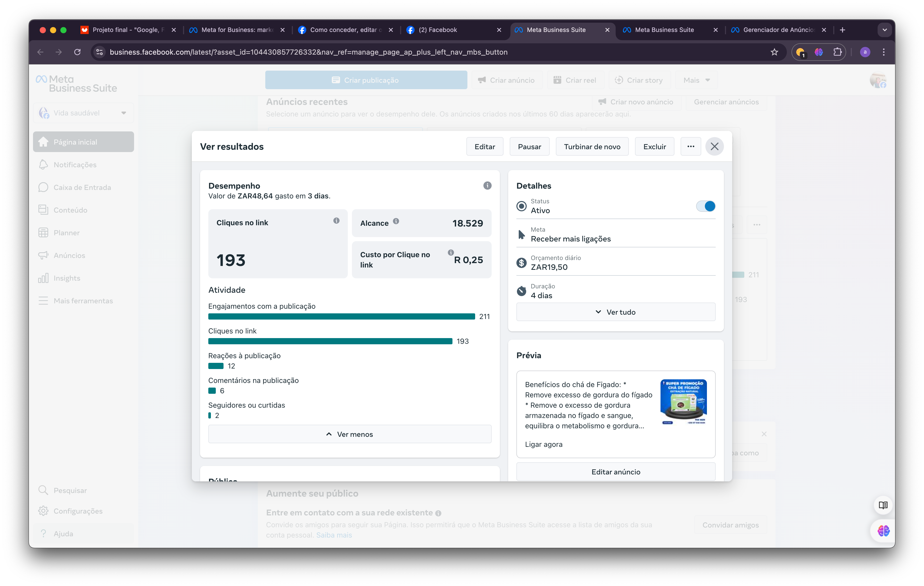Viewport: 924px width, 586px height.
Task: Click Gerenciar anúncios button
Action: point(726,102)
